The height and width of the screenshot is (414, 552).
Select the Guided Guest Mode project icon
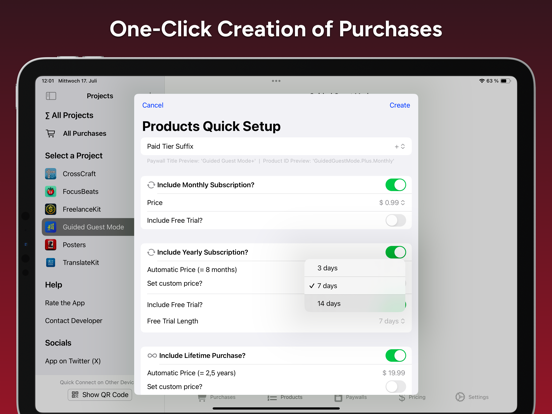[x=51, y=227]
